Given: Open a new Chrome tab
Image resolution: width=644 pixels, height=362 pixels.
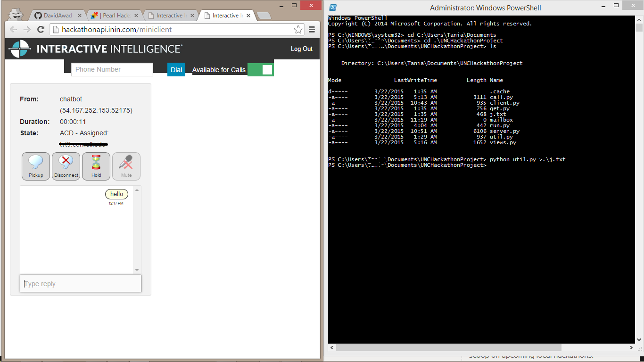Looking at the screenshot, I should [x=264, y=16].
